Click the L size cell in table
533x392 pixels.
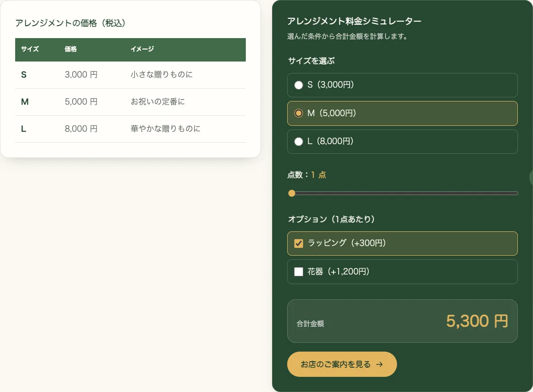pos(23,129)
